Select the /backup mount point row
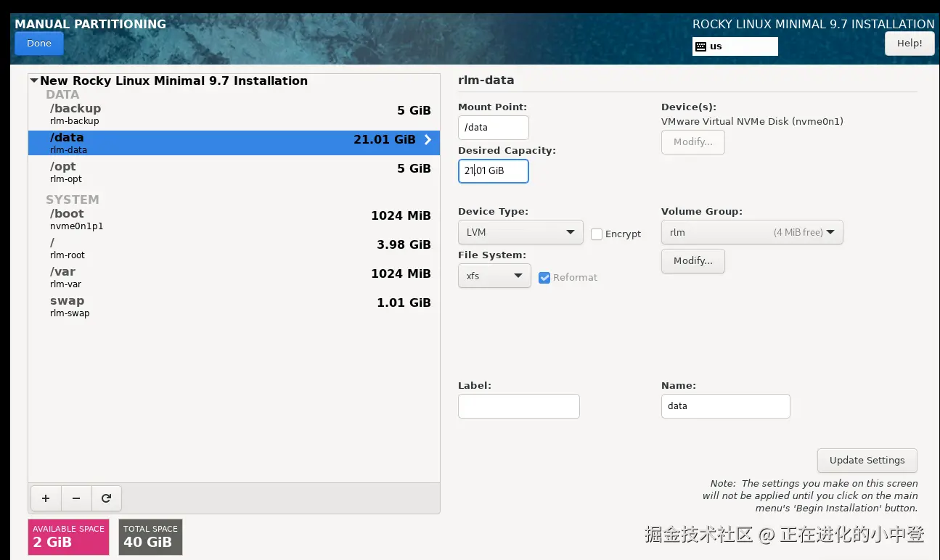Viewport: 940px width, 560px height. [x=234, y=114]
